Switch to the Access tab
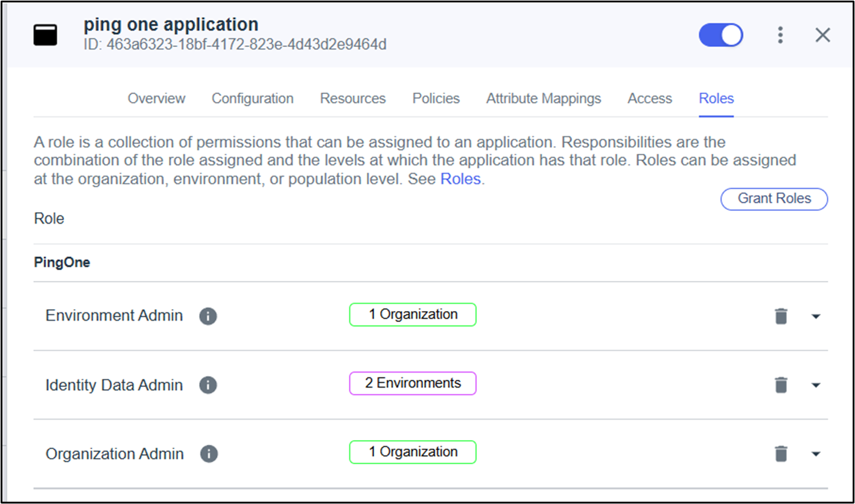Screen dimensions: 855x504 (650, 98)
